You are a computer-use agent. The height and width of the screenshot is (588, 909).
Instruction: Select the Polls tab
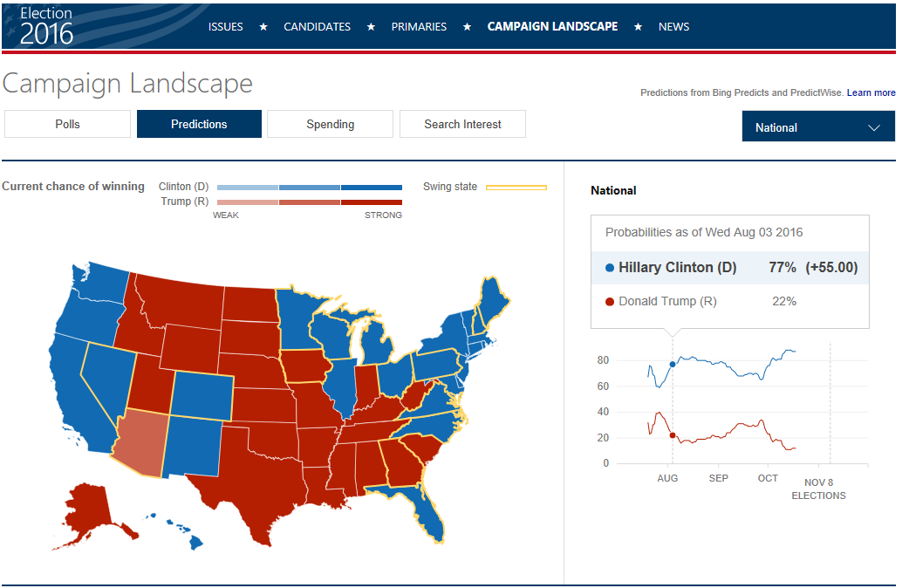(67, 124)
